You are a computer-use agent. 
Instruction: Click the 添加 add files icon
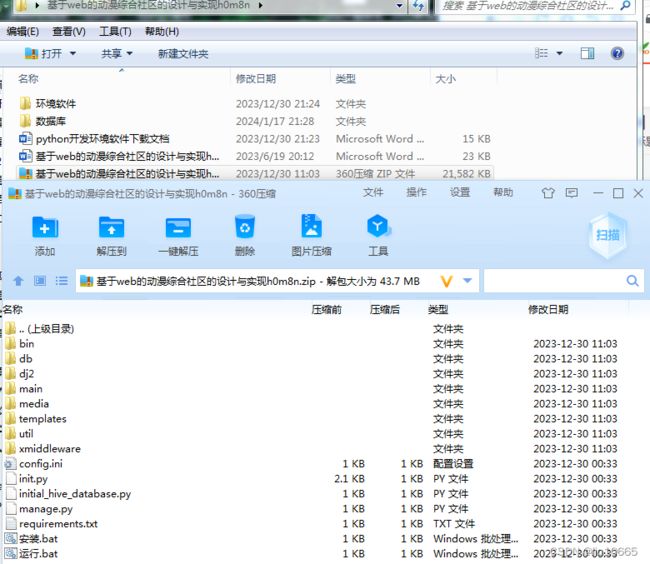click(x=45, y=227)
